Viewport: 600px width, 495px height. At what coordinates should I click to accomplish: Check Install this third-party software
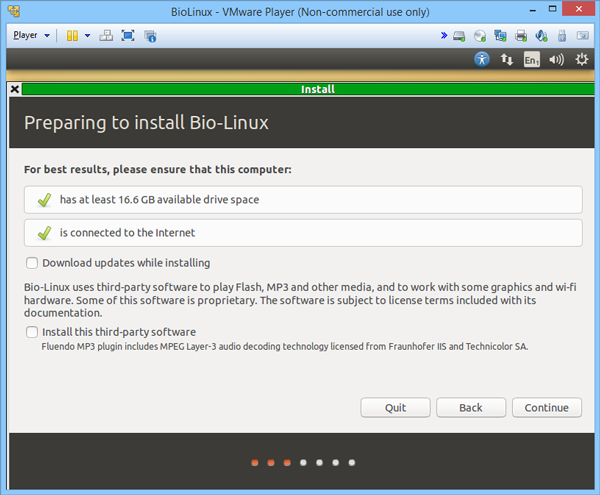(33, 332)
